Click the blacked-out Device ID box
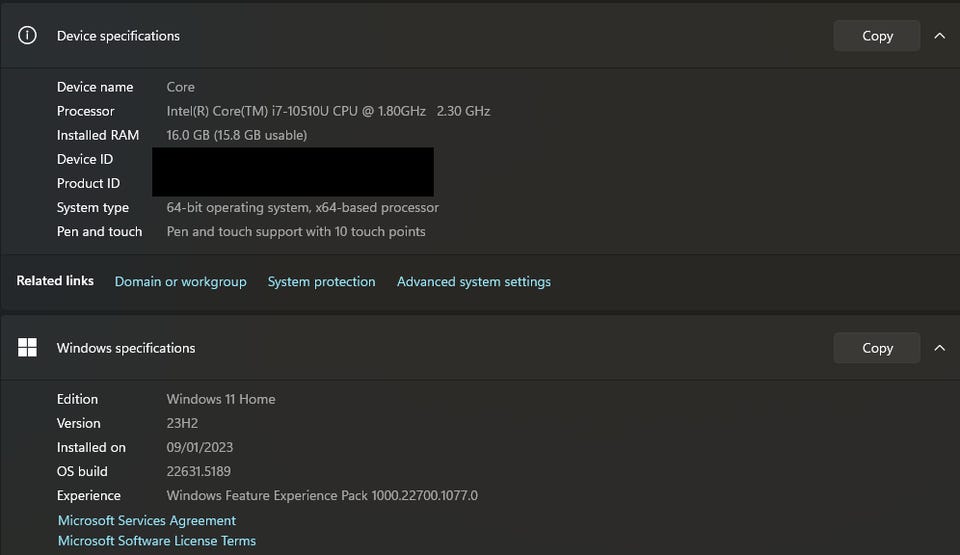Screen dimensions: 960x555 click(292, 160)
